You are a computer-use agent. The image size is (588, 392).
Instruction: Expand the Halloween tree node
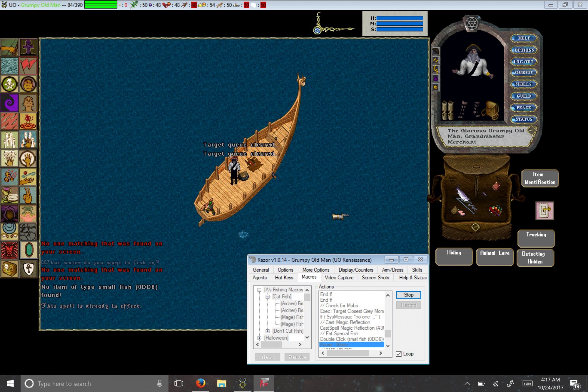tap(259, 338)
